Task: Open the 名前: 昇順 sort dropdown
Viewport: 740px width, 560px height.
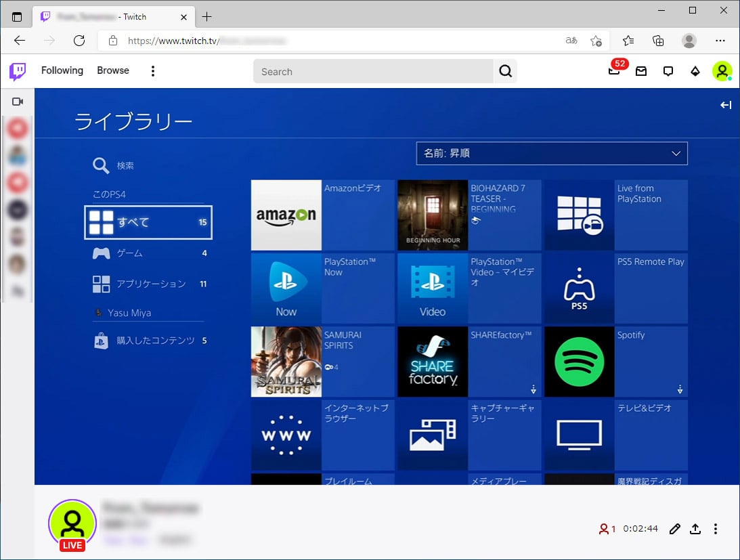Action: [552, 154]
